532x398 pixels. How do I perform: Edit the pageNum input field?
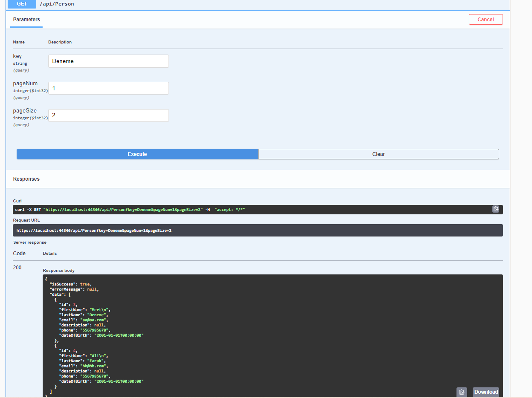coord(108,88)
